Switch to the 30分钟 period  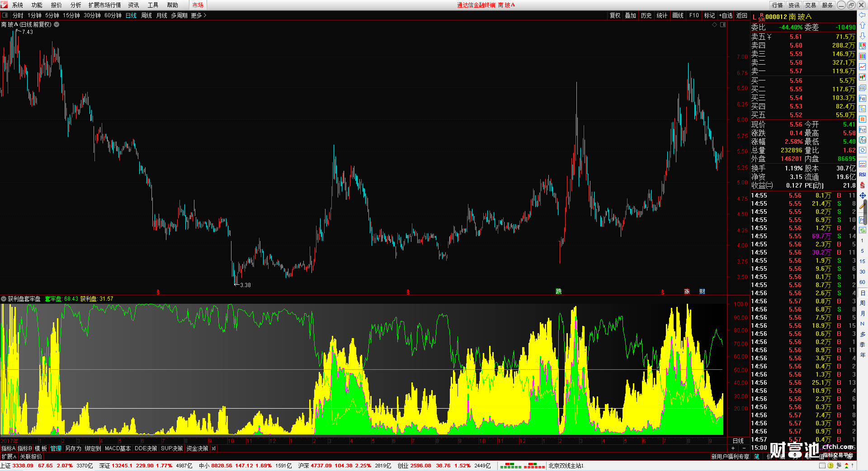92,15
